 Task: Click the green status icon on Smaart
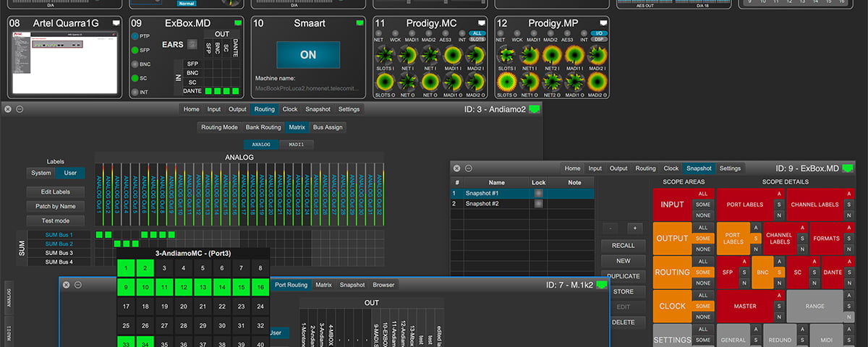359,23
